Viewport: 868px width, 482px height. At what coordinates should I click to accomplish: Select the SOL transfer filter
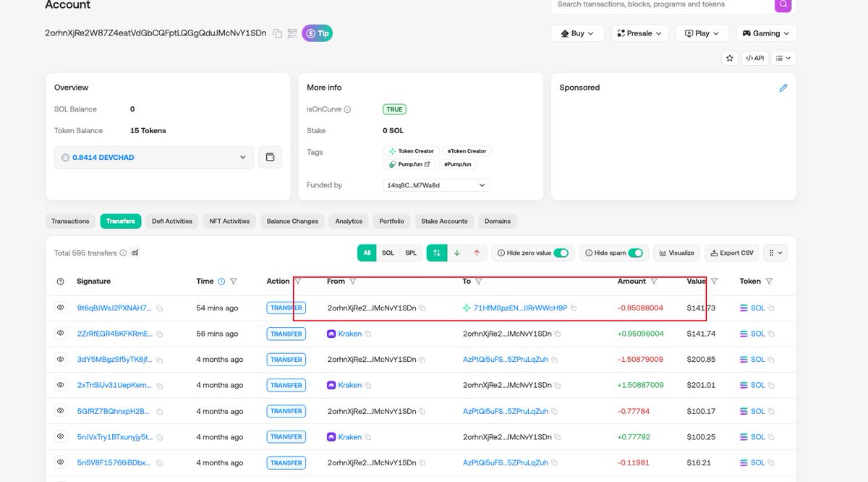pyautogui.click(x=388, y=253)
